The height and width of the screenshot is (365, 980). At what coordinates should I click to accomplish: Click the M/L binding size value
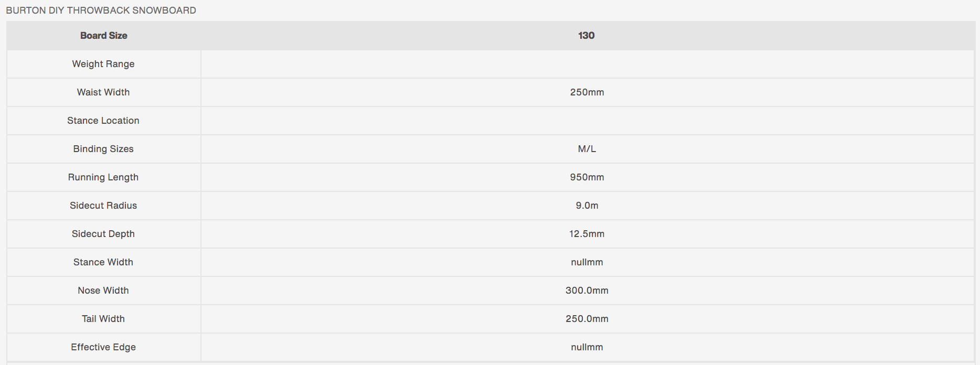pos(587,149)
